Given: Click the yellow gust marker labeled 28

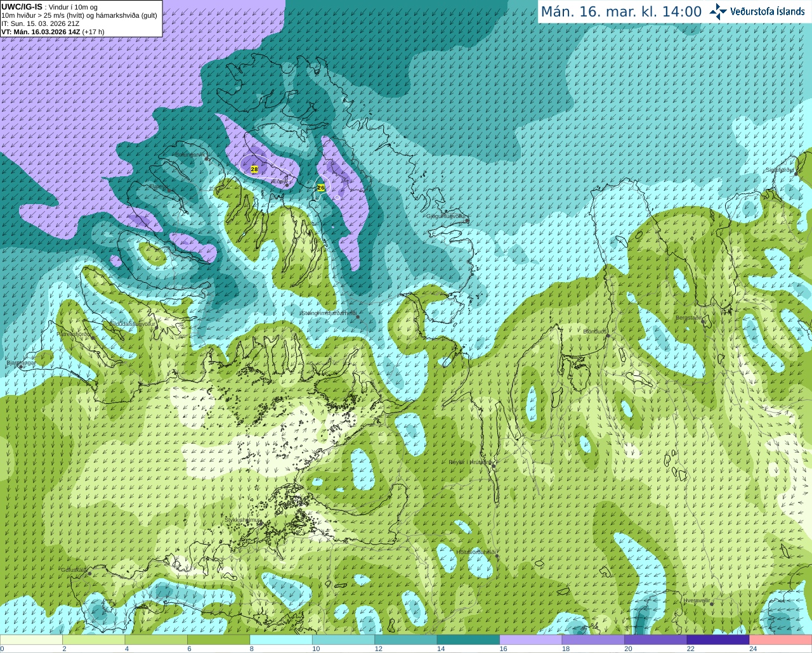Looking at the screenshot, I should (254, 169).
